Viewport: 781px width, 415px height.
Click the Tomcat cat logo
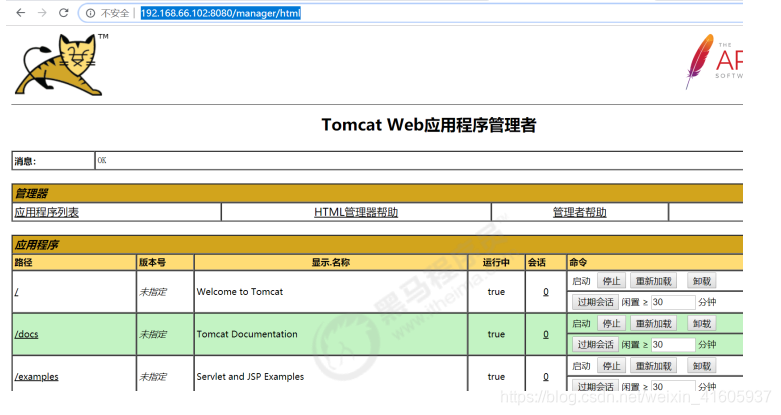click(61, 65)
